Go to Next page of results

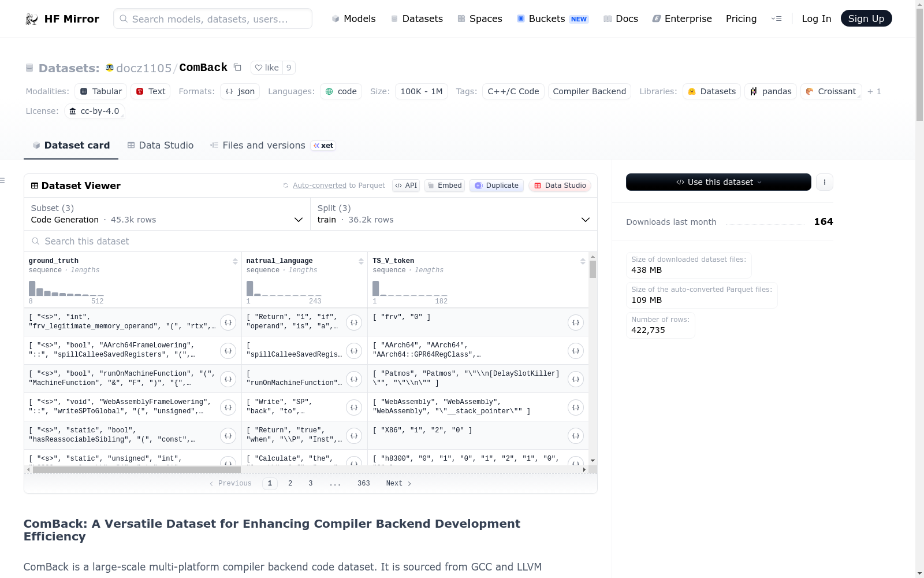(x=398, y=483)
